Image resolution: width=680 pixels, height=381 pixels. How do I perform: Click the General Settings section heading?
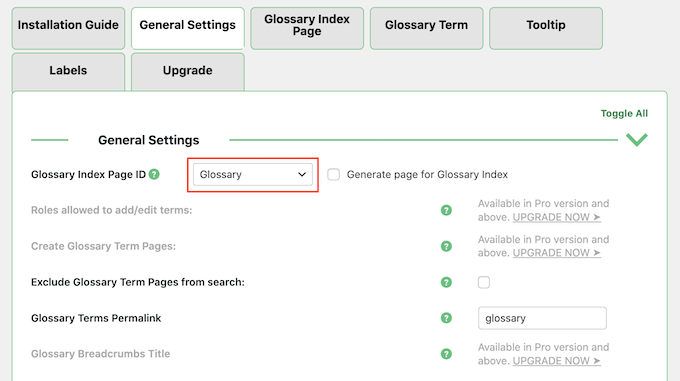(x=149, y=140)
